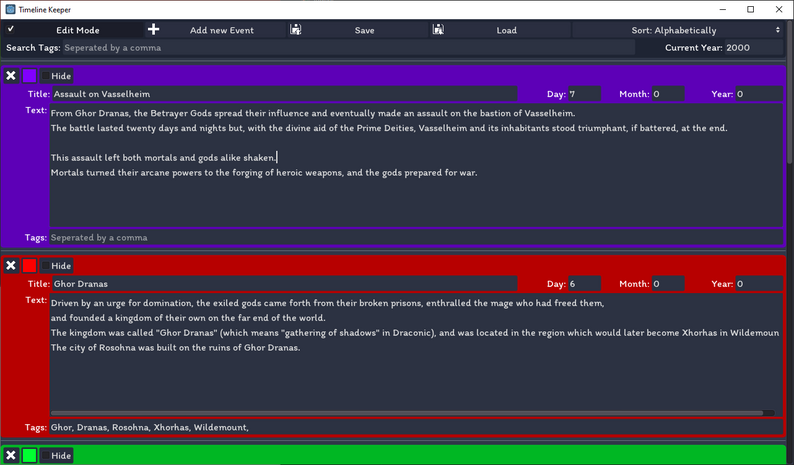Screen dimensions: 794x465
Task: Open the green color swatch picker
Action: click(x=29, y=455)
